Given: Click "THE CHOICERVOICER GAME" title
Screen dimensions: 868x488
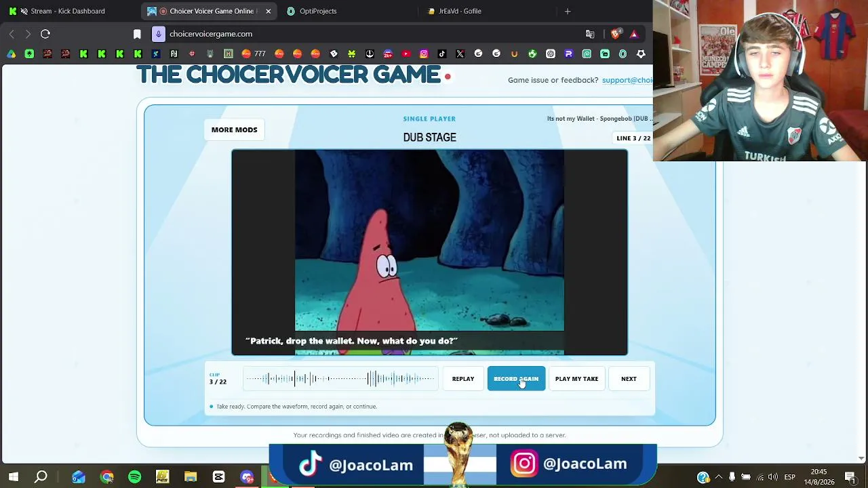Looking at the screenshot, I should pos(289,75).
